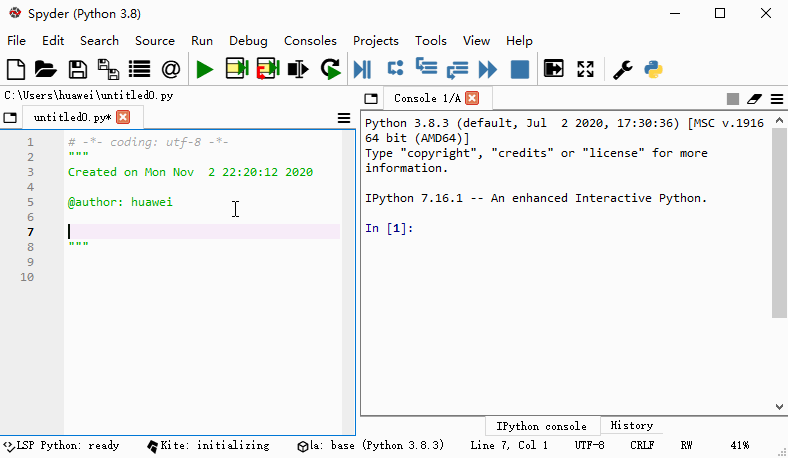Image resolution: width=788 pixels, height=458 pixels.
Task: Click the UTF-8 encoding status
Action: 589,446
